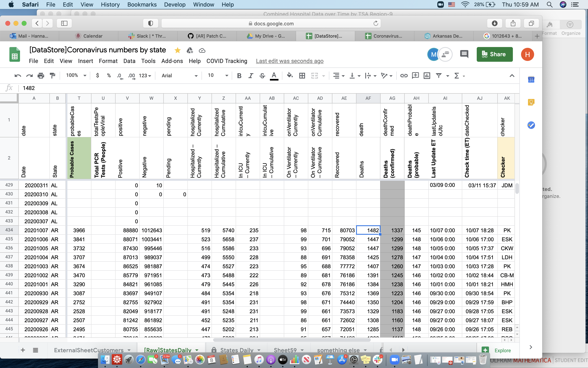Screen dimensions: 588x368
Task: Star the spreadsheet document
Action: 177,50
